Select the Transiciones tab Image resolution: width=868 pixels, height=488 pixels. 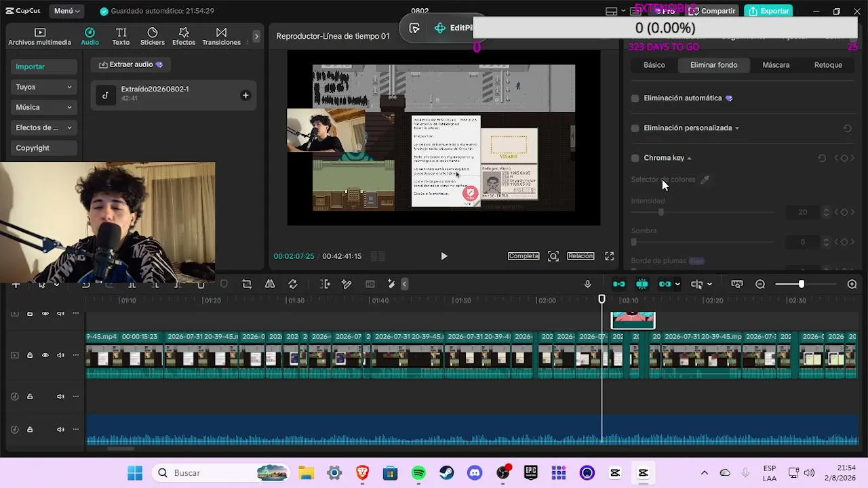tap(221, 37)
